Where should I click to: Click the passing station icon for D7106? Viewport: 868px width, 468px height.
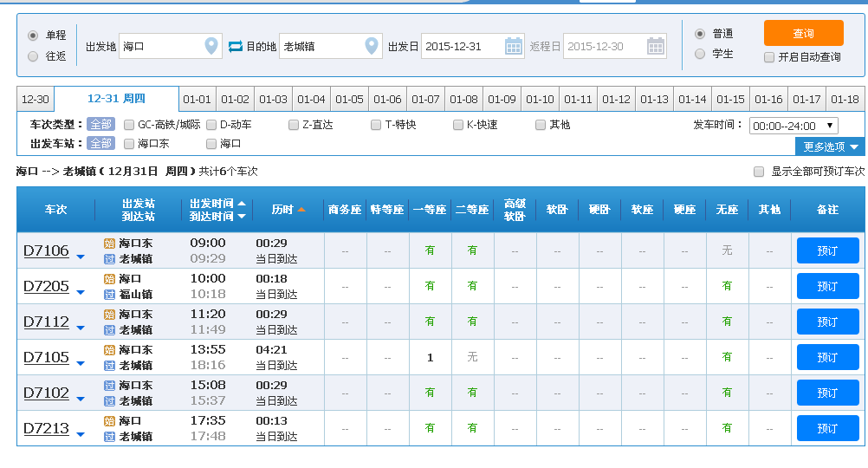tap(110, 258)
